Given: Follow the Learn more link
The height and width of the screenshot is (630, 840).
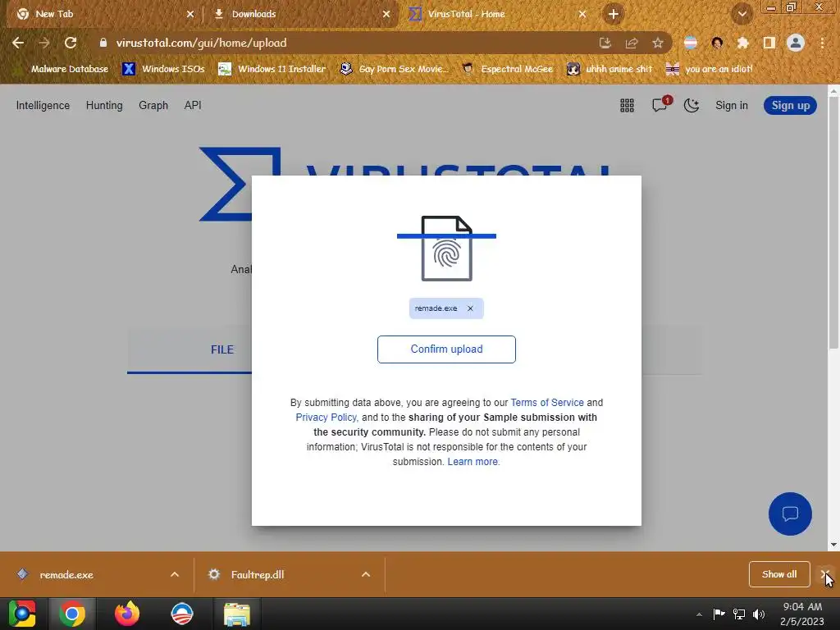Looking at the screenshot, I should click(x=472, y=462).
